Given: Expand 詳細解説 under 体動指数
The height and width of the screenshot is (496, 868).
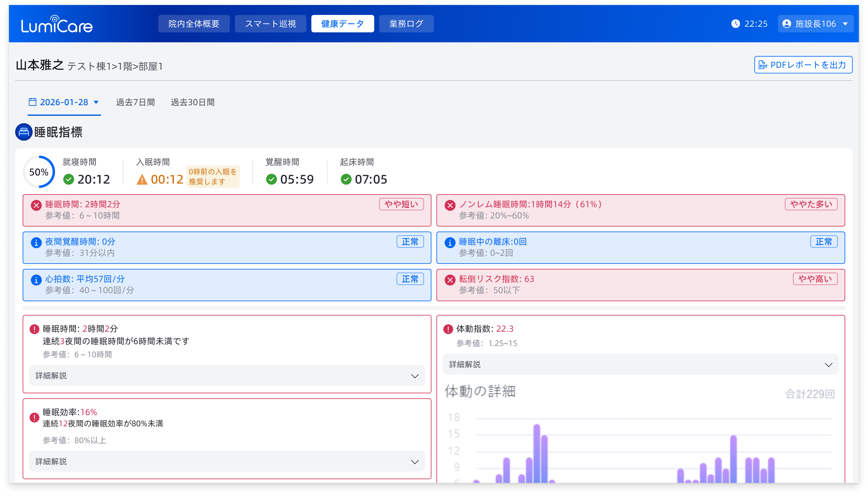Looking at the screenshot, I should [x=640, y=364].
